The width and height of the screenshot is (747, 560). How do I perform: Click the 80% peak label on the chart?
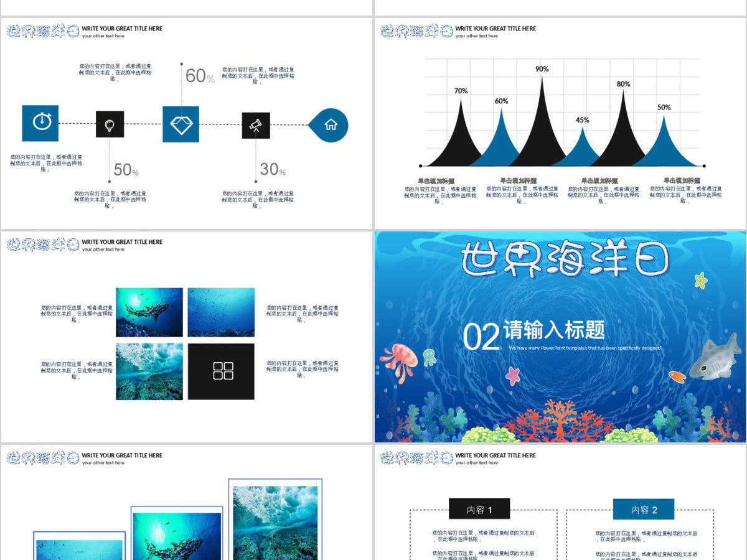coord(624,84)
